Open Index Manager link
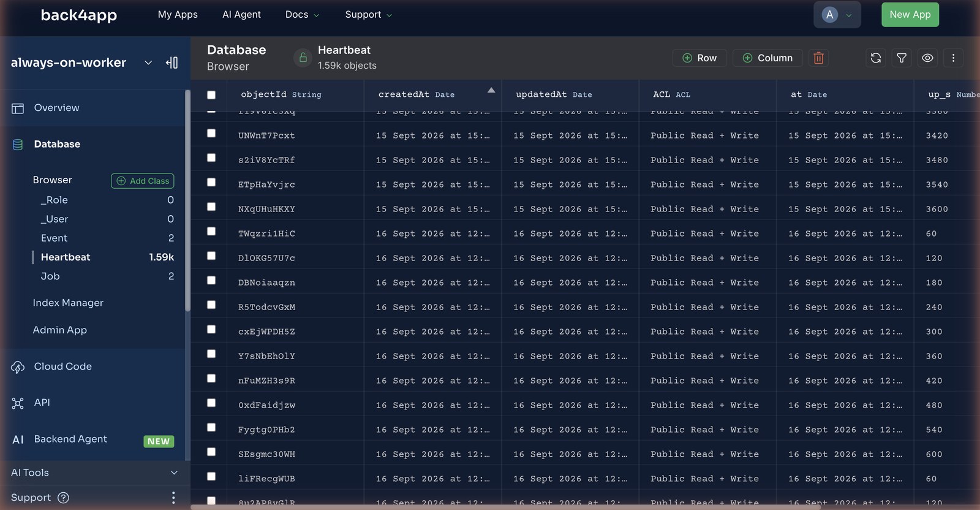 coord(68,303)
